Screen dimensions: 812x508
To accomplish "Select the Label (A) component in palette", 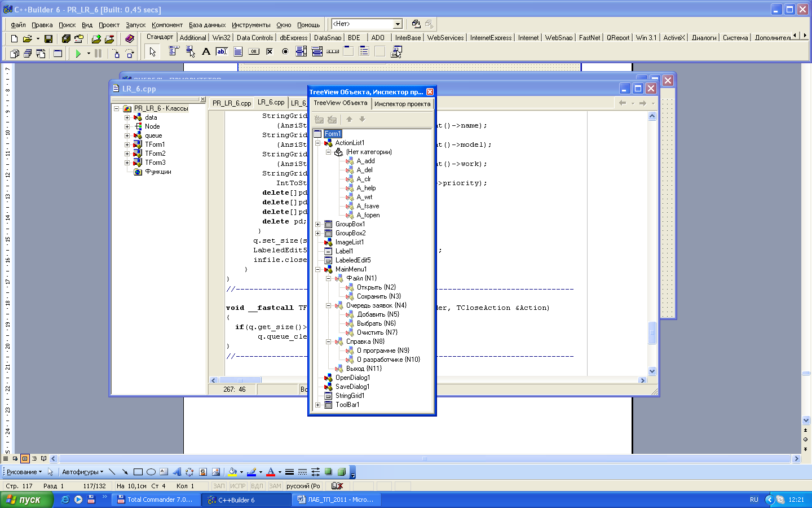I will pos(206,51).
